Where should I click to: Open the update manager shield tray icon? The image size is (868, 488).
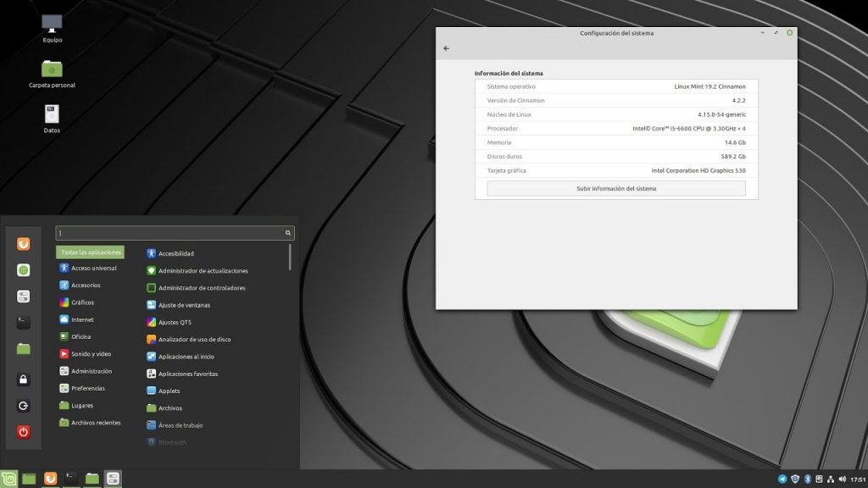coord(795,480)
